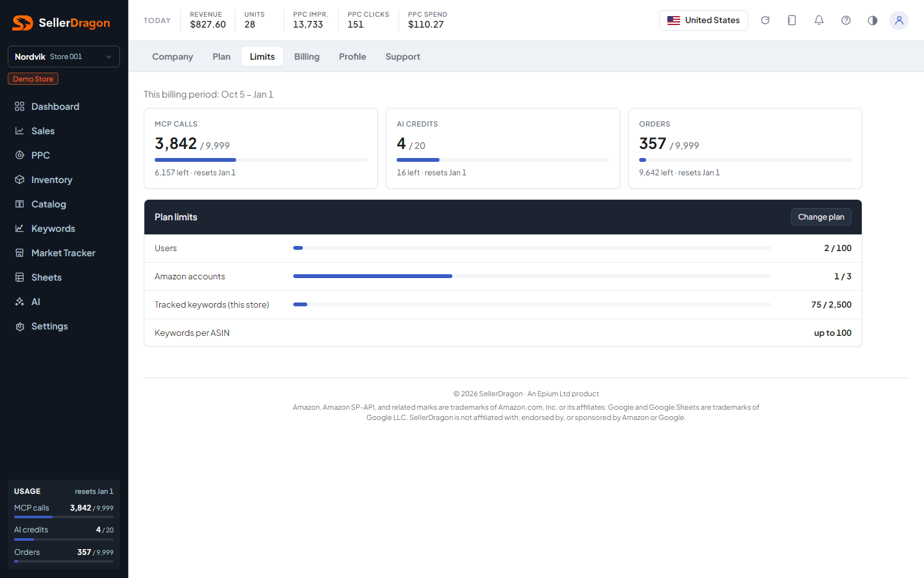Open the docs book icon
The image size is (924, 578).
point(792,21)
